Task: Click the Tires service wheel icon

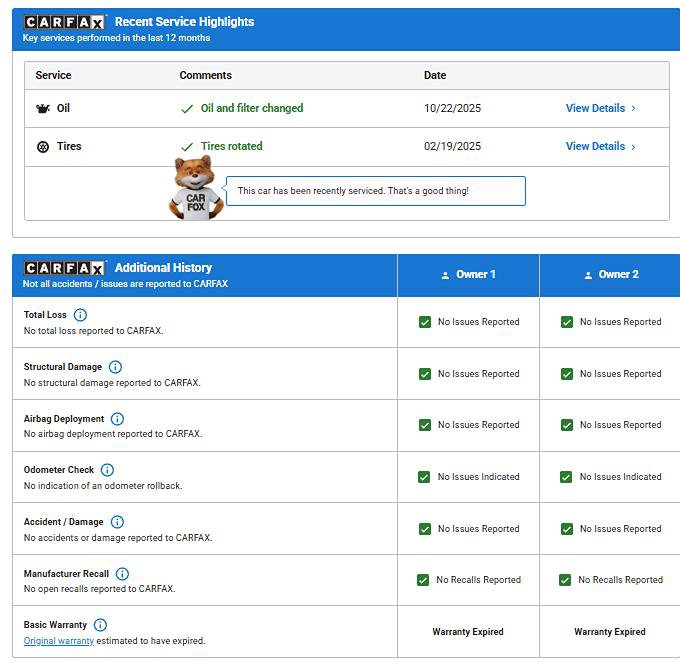Action: 43,147
